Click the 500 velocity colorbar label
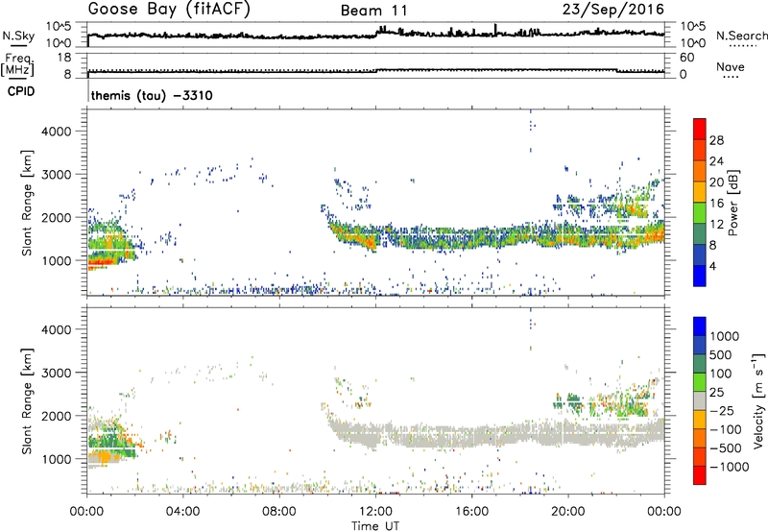The image size is (768, 532). click(x=720, y=354)
